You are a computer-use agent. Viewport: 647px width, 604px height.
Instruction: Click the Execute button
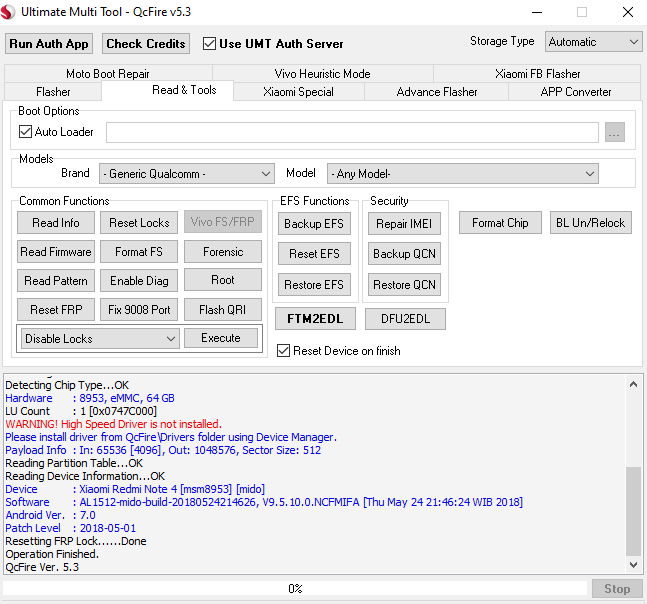point(221,338)
